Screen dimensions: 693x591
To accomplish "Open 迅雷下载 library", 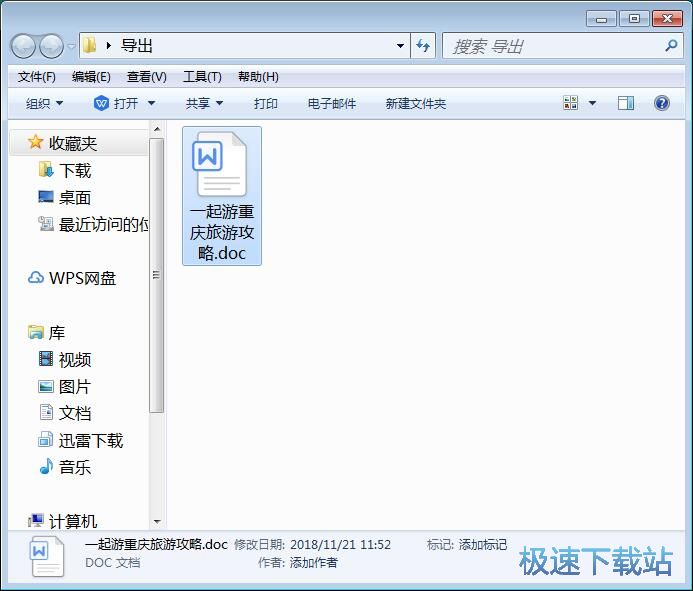I will (91, 441).
